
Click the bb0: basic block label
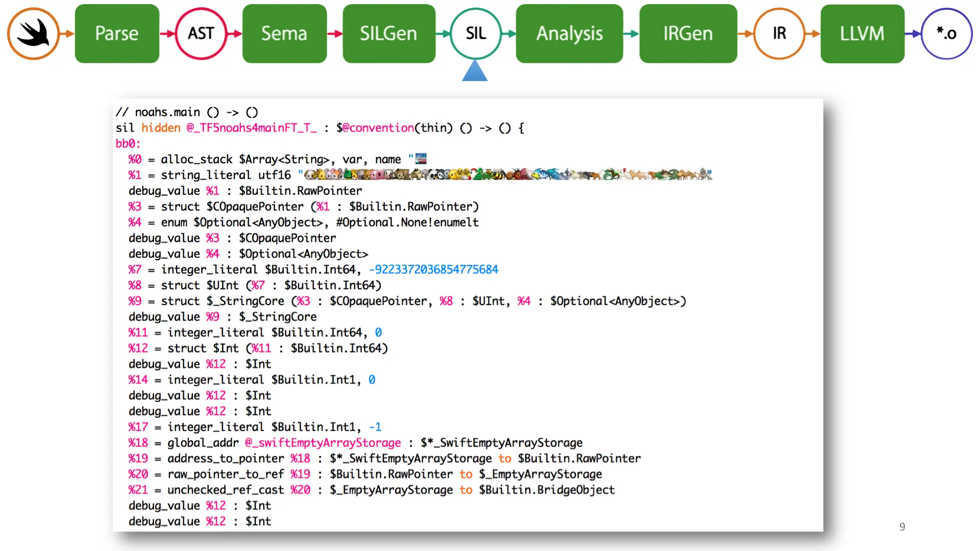128,144
